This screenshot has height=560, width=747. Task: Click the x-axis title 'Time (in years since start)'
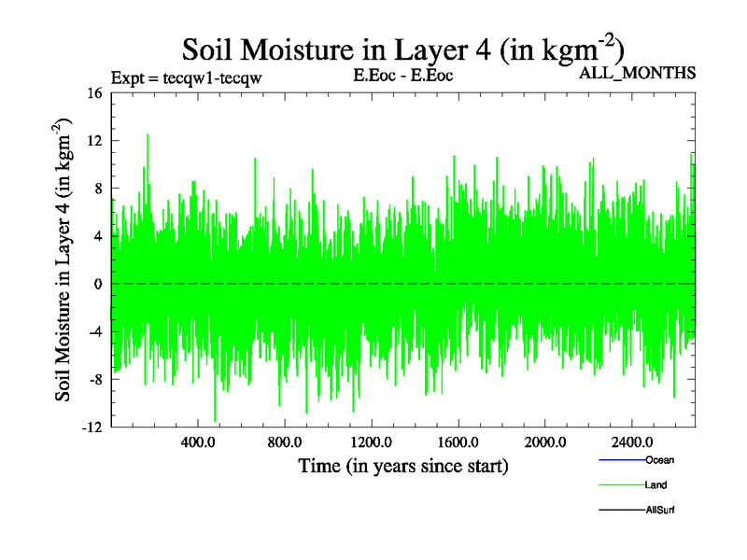point(402,466)
